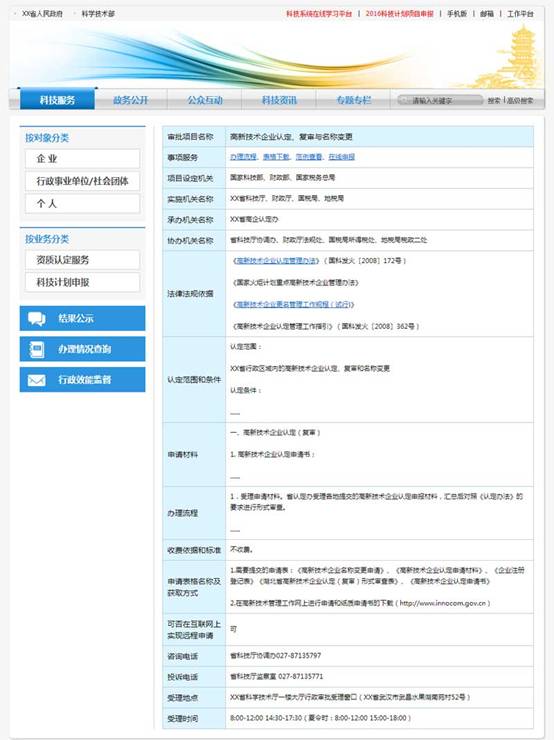
Task: Open the 表格下载 service link
Action: (x=276, y=157)
